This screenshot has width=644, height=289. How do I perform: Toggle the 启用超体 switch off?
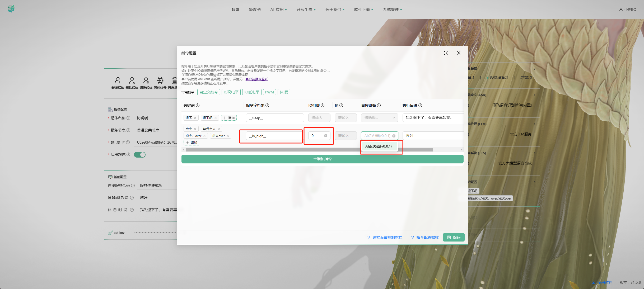tap(140, 155)
